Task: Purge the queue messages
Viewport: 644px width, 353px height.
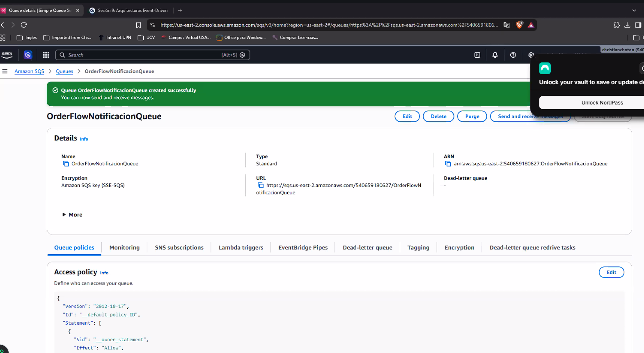Action: [472, 116]
